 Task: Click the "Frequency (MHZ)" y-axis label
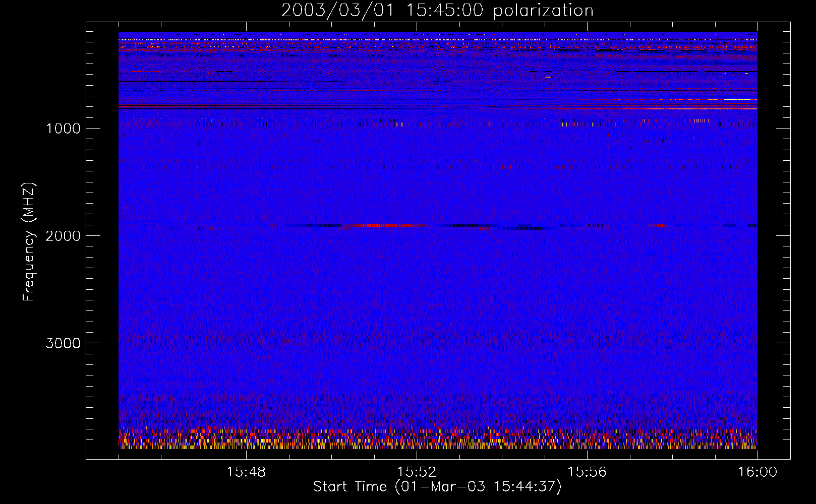pyautogui.click(x=29, y=242)
